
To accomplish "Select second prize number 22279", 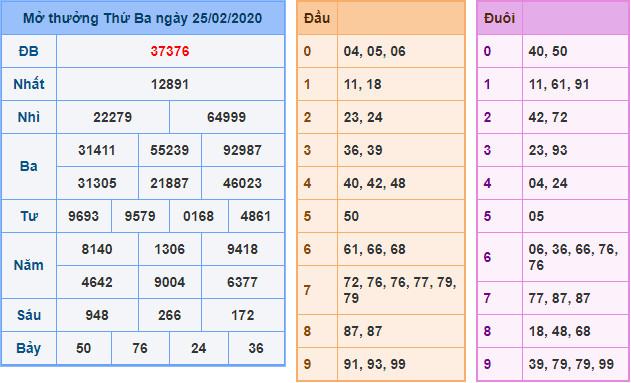I will click(x=113, y=117).
